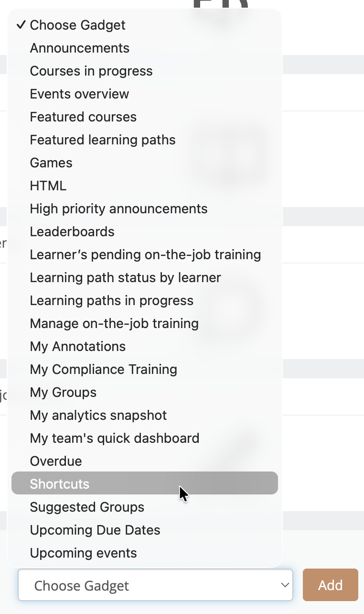Pick Events overview gadget option
364x614 pixels.
pos(79,94)
